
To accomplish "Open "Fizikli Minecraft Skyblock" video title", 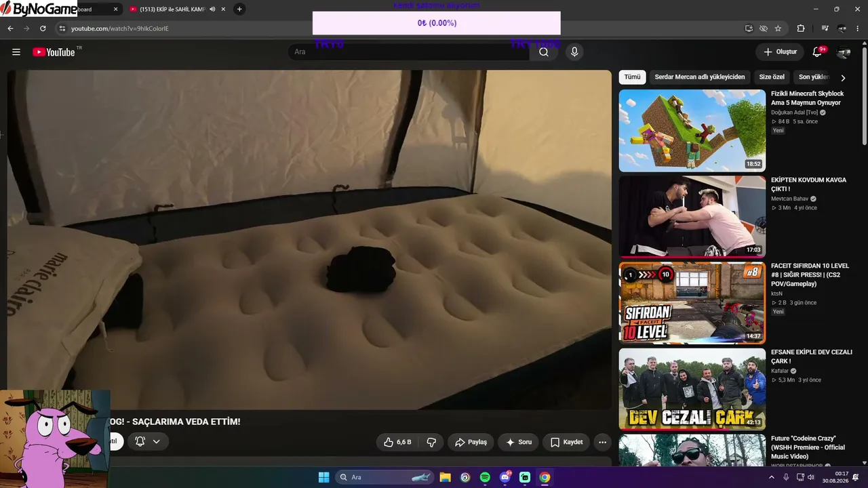I will (x=807, y=98).
